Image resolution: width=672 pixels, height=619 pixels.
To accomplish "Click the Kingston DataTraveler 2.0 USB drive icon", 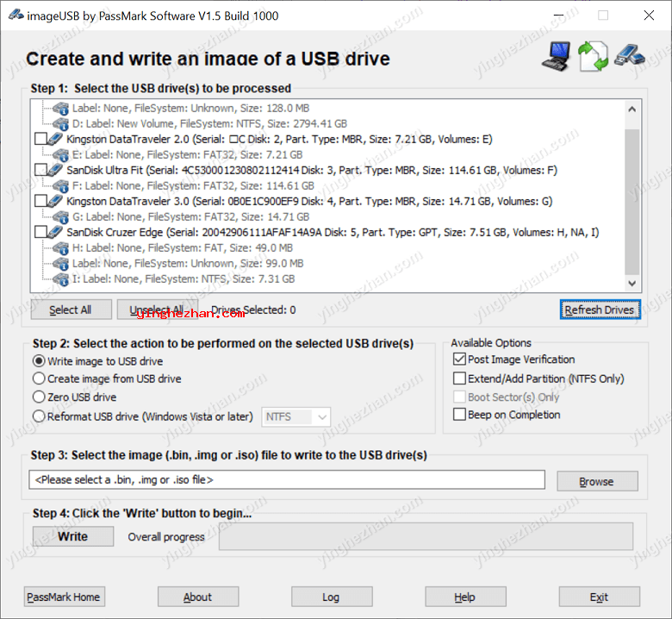I will pos(55,139).
